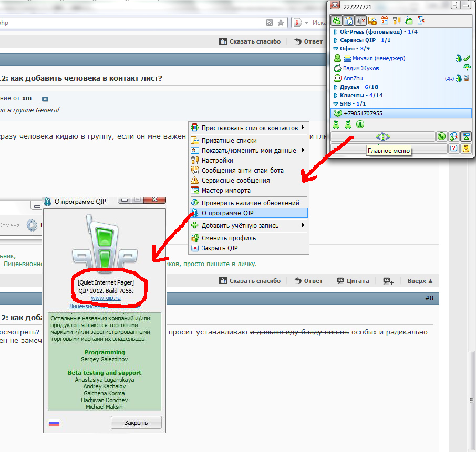Select Проверить наличие обновлений
The height and width of the screenshot is (452, 476).
248,203
